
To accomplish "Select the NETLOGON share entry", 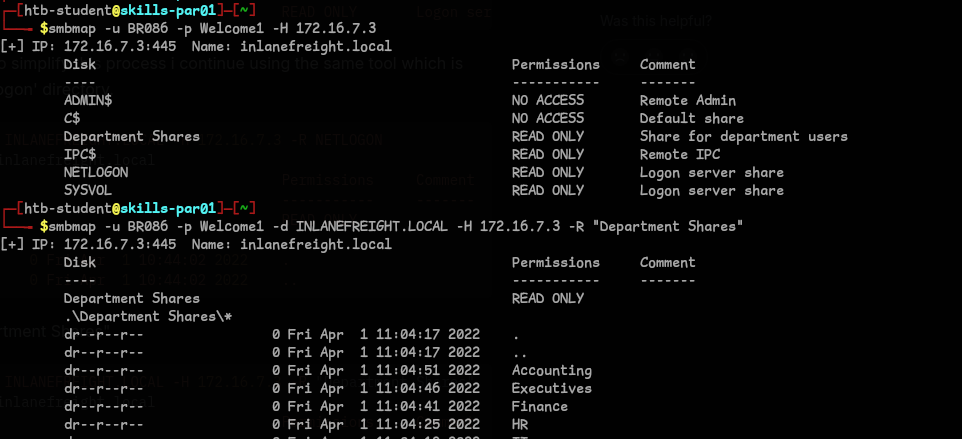I will tap(96, 172).
